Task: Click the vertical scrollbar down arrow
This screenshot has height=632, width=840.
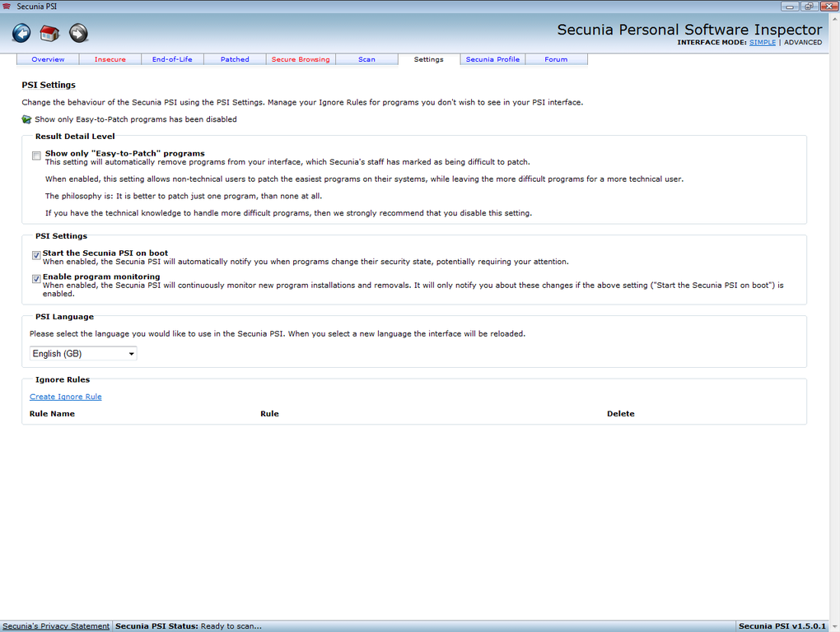Action: pos(834,626)
